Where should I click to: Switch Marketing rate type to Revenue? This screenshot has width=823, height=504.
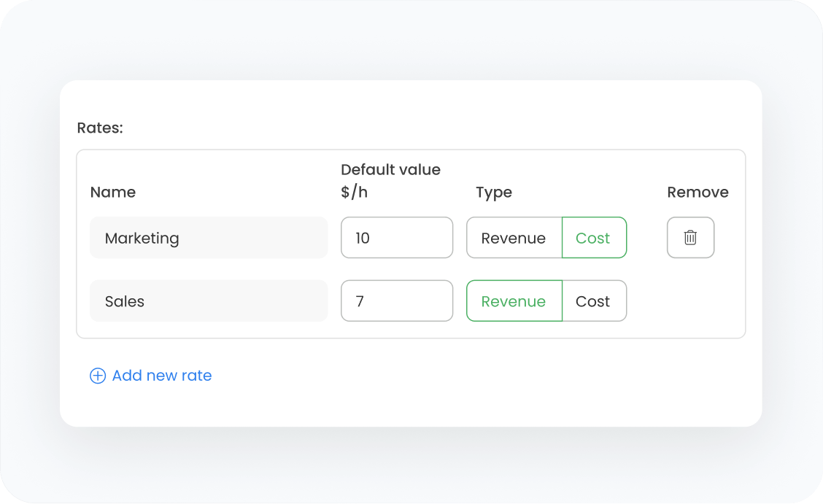click(514, 238)
